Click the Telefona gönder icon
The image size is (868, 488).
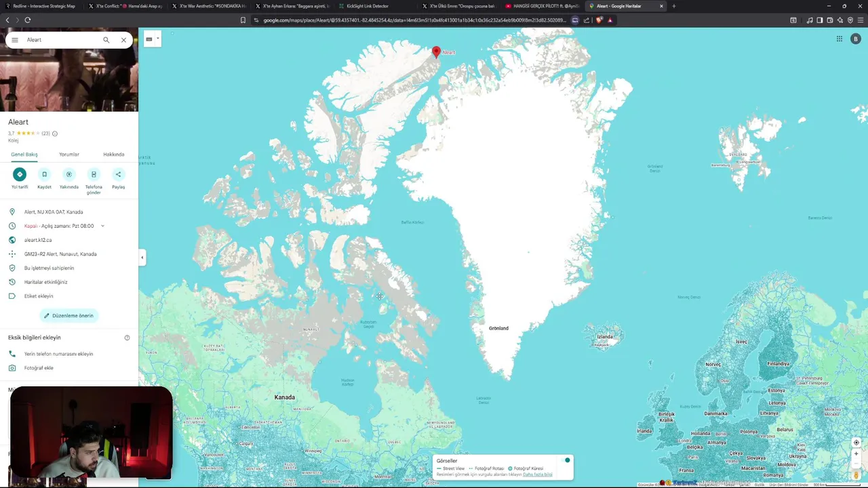pyautogui.click(x=94, y=174)
